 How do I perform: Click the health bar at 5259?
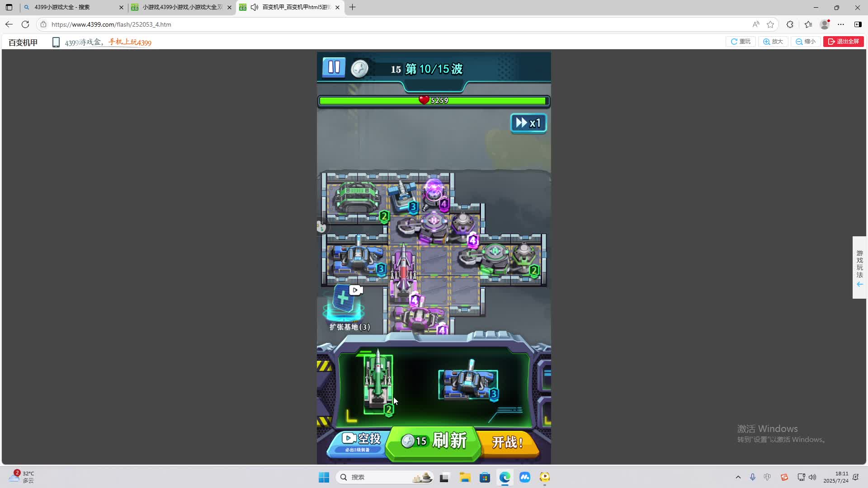(x=433, y=101)
